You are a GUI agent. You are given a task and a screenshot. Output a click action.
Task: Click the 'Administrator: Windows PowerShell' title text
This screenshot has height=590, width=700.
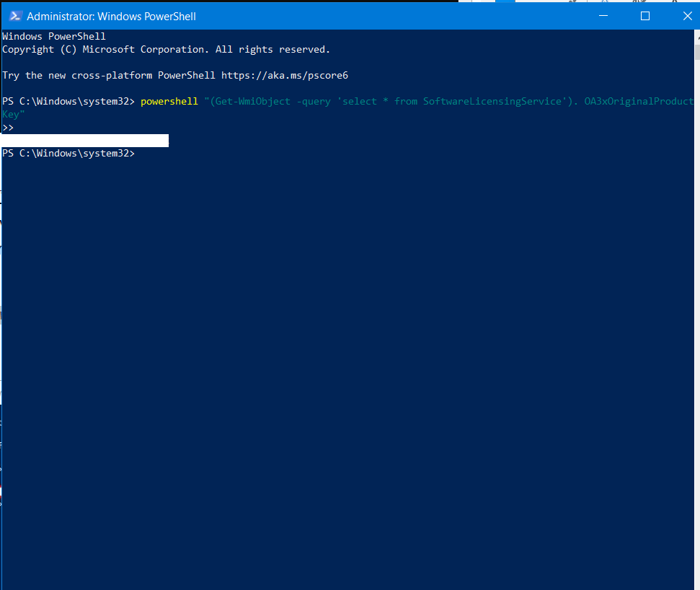point(111,17)
